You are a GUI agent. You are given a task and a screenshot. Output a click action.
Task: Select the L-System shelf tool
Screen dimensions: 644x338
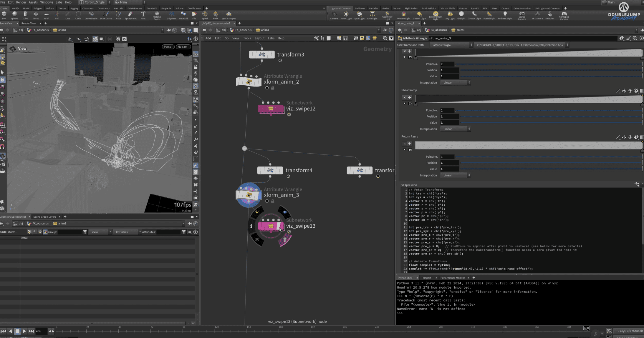171,15
